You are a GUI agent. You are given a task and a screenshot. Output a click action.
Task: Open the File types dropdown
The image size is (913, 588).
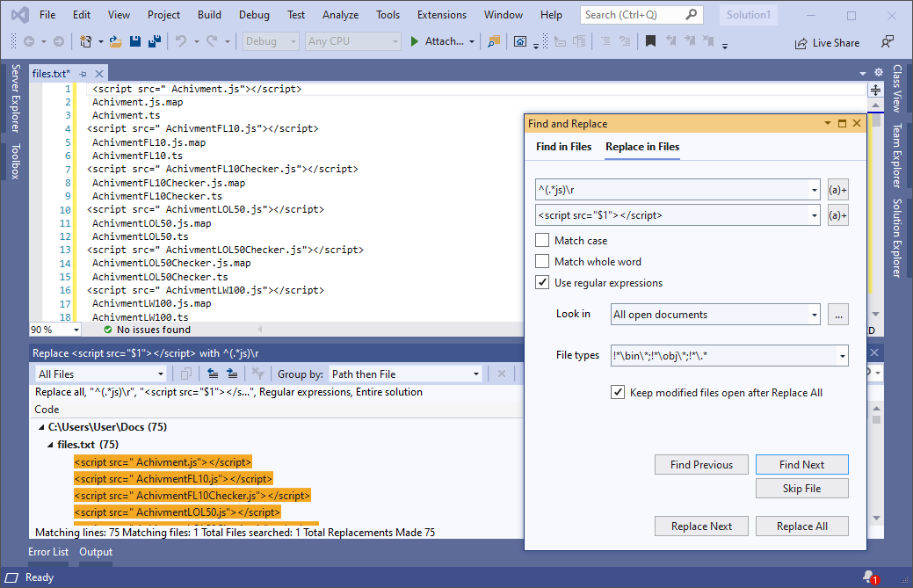pos(842,356)
